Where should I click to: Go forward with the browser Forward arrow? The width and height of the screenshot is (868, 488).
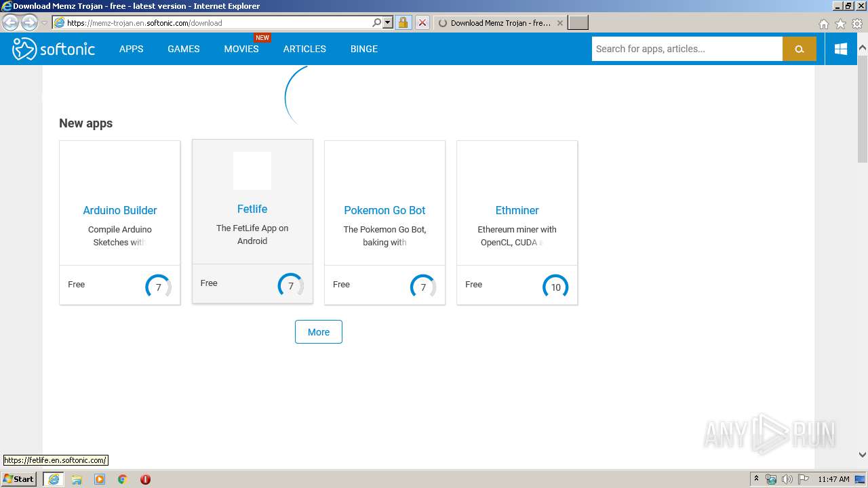point(29,22)
